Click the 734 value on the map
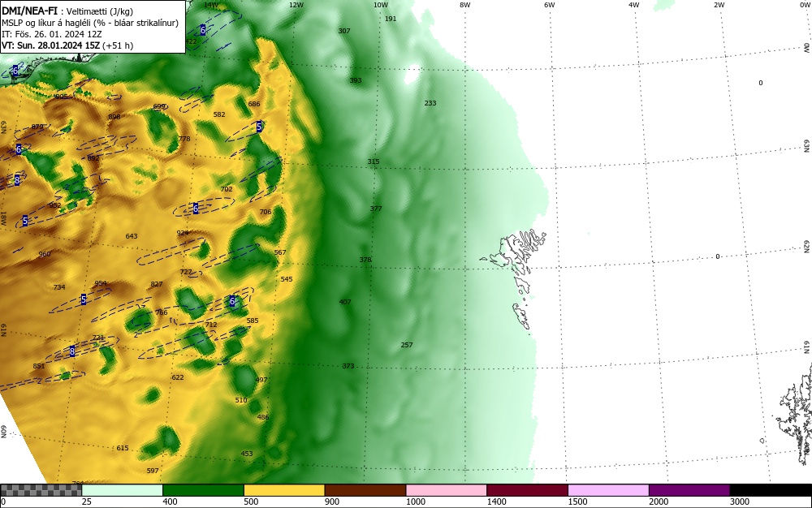This screenshot has width=812, height=508. 59,287
